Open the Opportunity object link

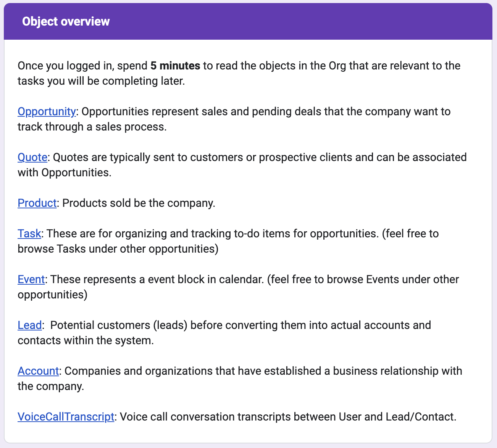47,111
